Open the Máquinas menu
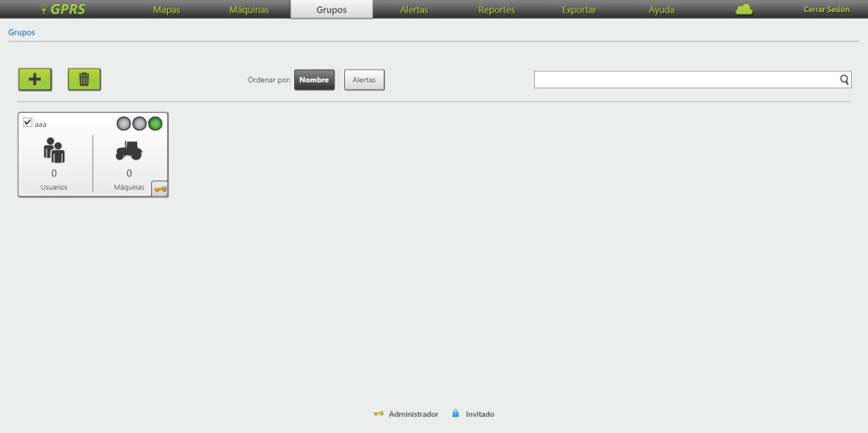 pos(249,10)
